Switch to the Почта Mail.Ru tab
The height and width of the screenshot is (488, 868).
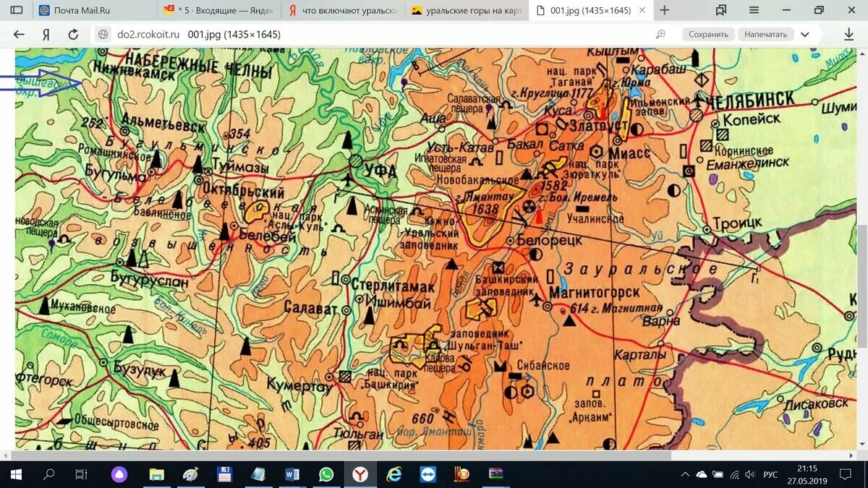[94, 10]
